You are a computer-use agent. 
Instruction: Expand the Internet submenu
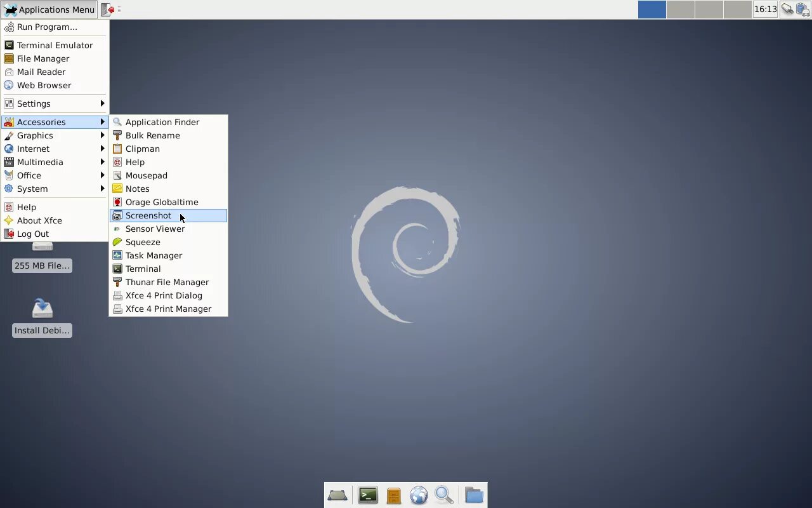(x=55, y=149)
